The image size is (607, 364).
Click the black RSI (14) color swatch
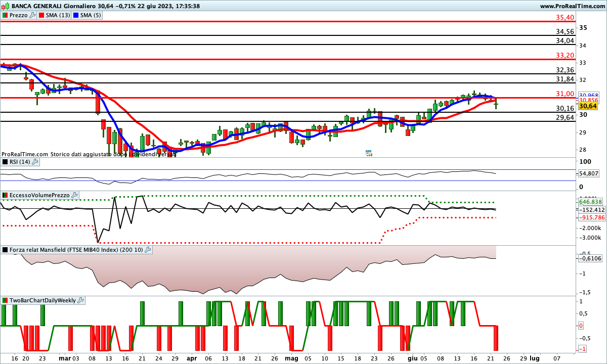tap(5, 162)
